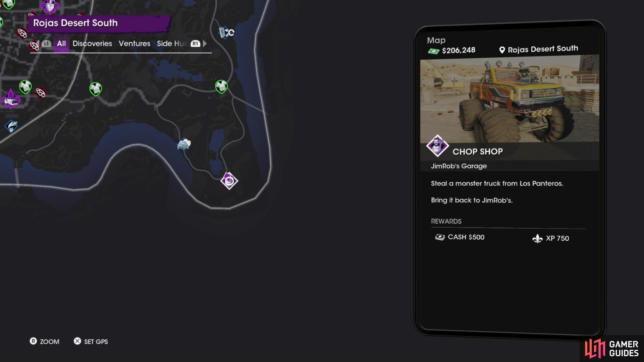This screenshot has width=644, height=362.
Task: Select the green shirt store icon on the eastern road
Action: click(221, 86)
